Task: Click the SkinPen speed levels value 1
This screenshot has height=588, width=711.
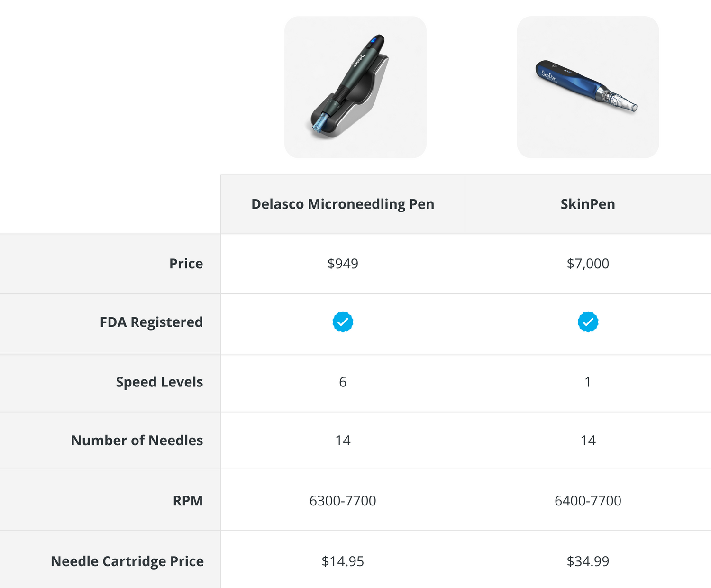Action: tap(588, 382)
